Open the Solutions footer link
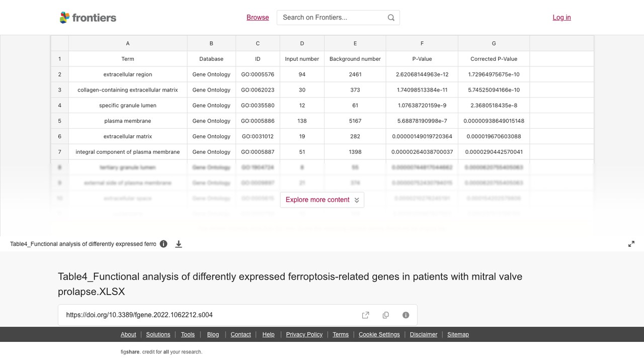Viewport: 644px width, 362px height. 158,334
